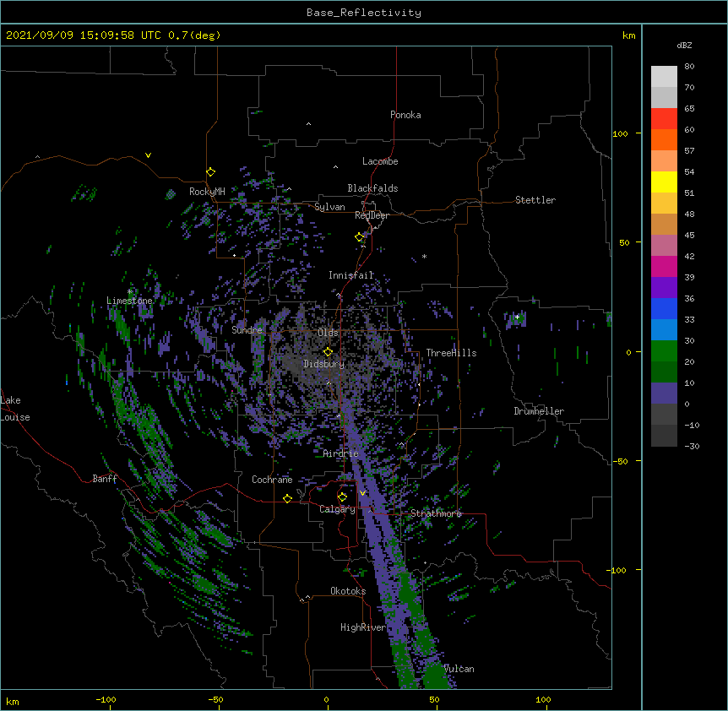Click the RockyMH town label

pos(207,192)
